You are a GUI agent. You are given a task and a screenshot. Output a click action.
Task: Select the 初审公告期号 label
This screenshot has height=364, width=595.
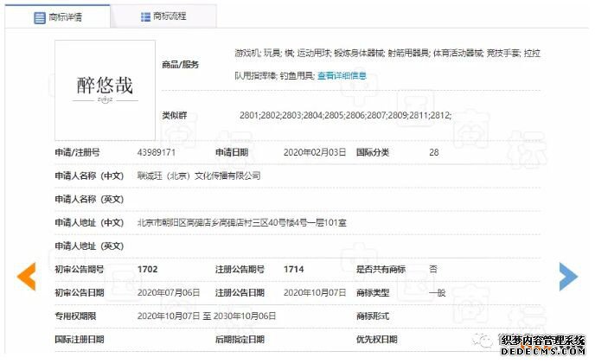80,270
